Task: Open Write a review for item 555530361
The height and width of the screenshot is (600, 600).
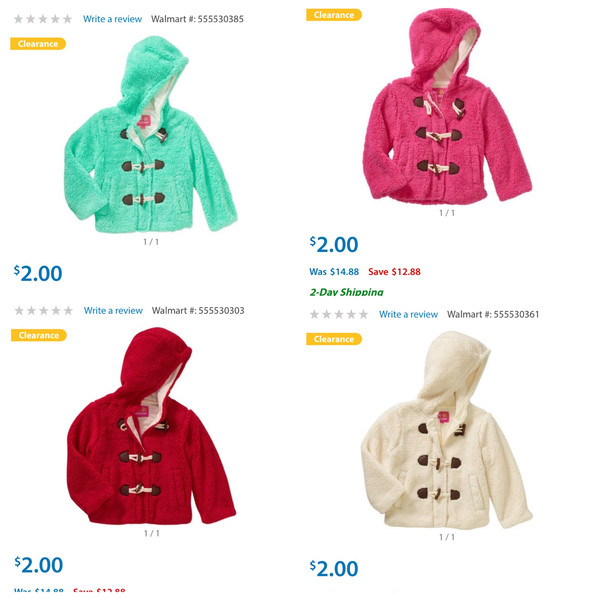Action: coord(408,314)
